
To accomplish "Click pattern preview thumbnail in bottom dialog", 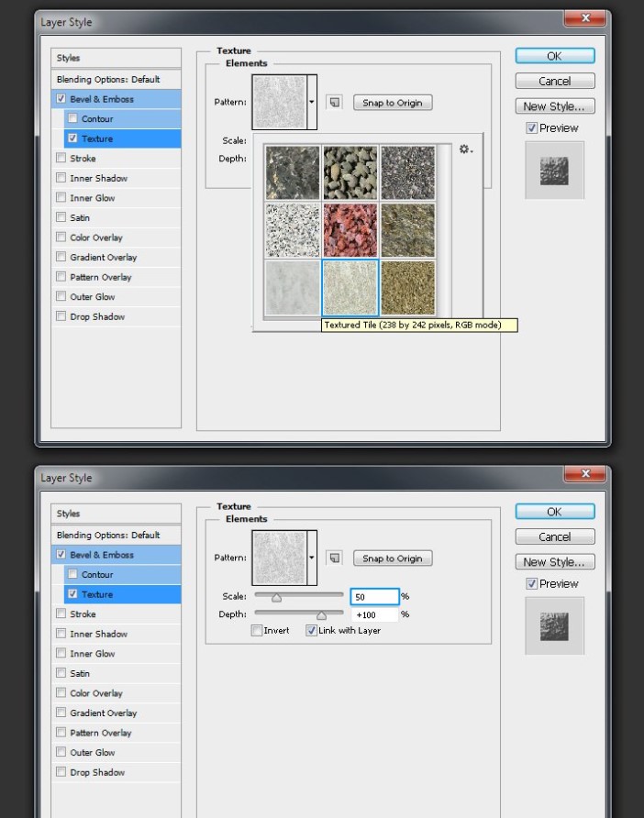I will pos(280,558).
